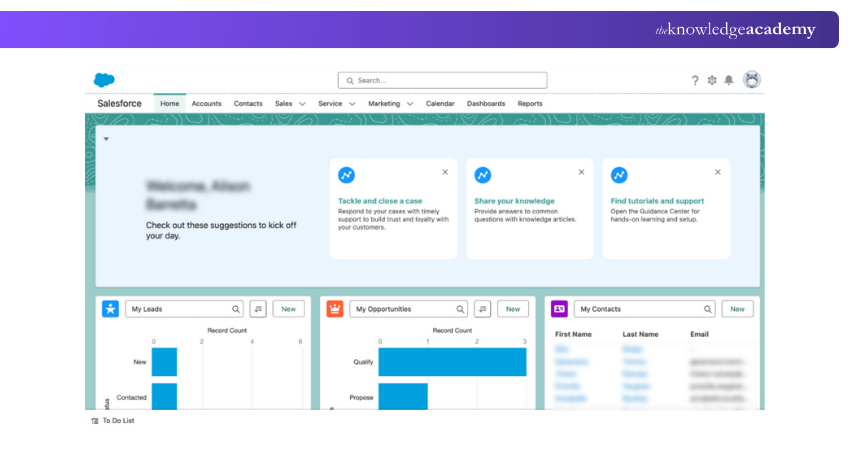Image resolution: width=850 pixels, height=450 pixels.
Task: Click the My Opportunities crown icon
Action: pyautogui.click(x=335, y=309)
